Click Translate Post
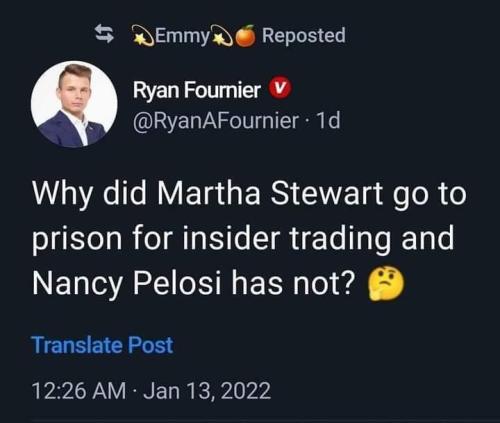The height and width of the screenshot is (423, 500). pyautogui.click(x=102, y=345)
